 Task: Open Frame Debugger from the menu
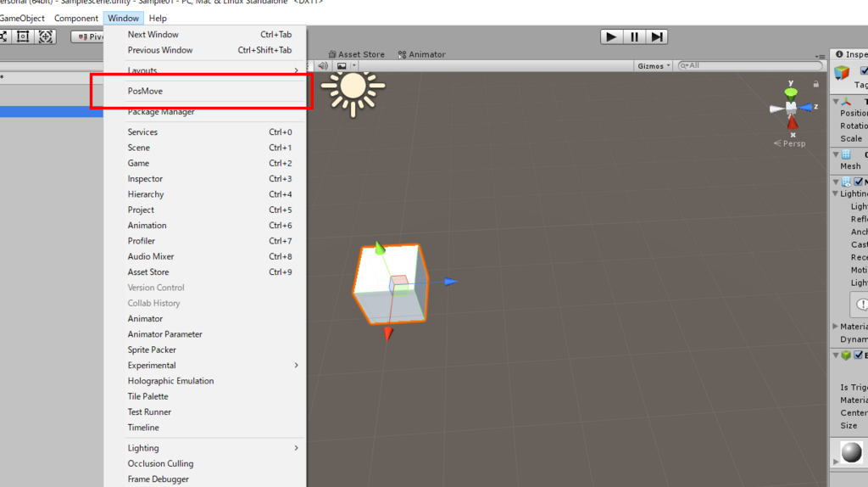click(x=205, y=479)
